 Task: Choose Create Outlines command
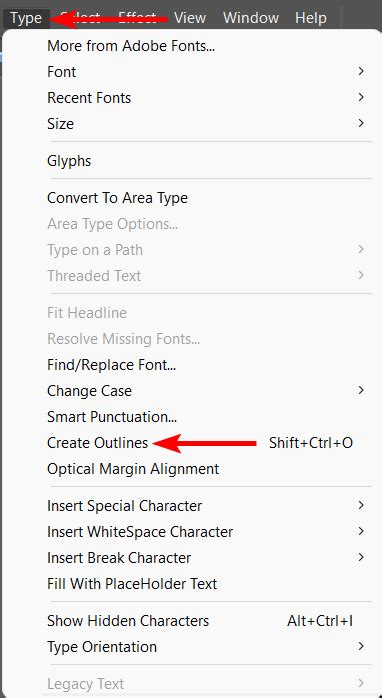tap(98, 443)
